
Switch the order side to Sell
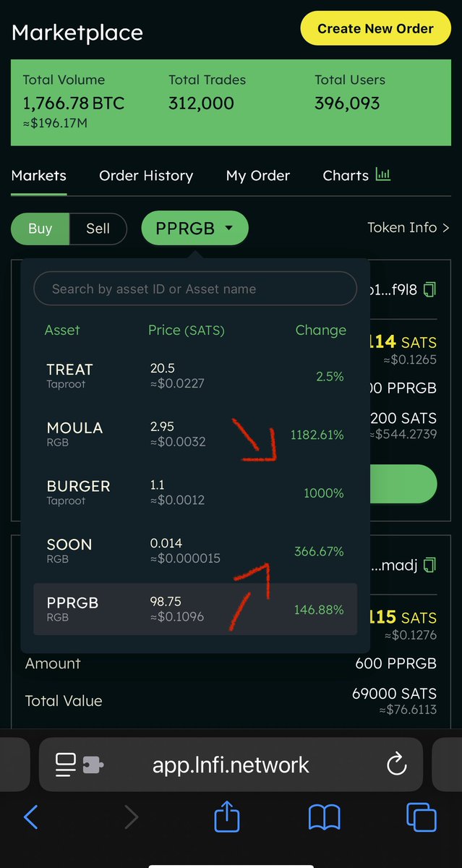98,229
